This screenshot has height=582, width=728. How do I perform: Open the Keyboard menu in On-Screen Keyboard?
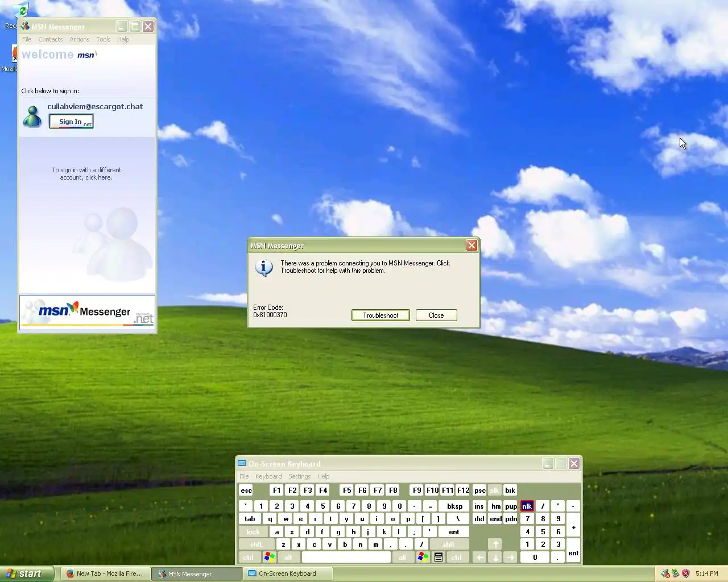pyautogui.click(x=268, y=476)
